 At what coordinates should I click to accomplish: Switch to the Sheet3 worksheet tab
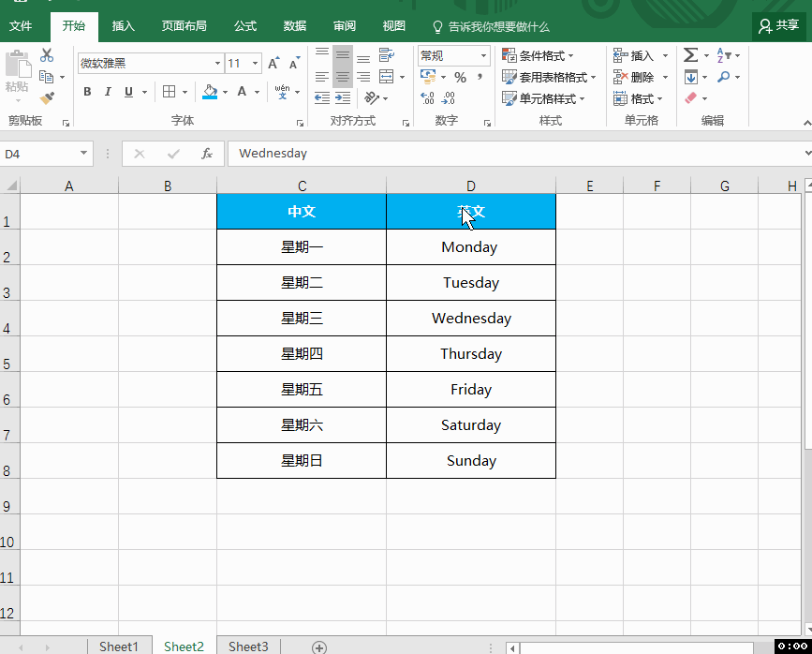pos(248,647)
